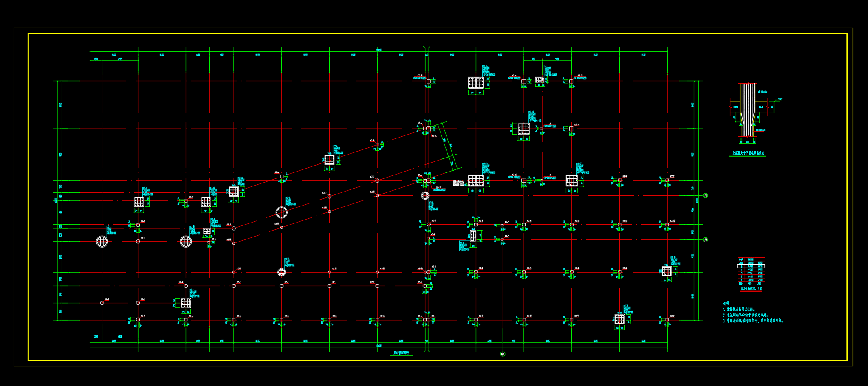Viewport: 868px width, 386px height.
Task: Select the underlined plan title below the drawing
Action: [x=401, y=353]
